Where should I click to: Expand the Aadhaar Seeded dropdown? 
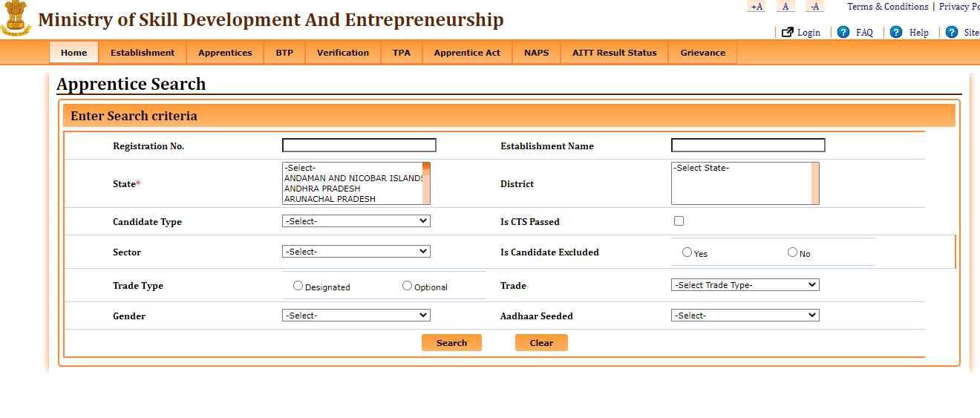745,316
